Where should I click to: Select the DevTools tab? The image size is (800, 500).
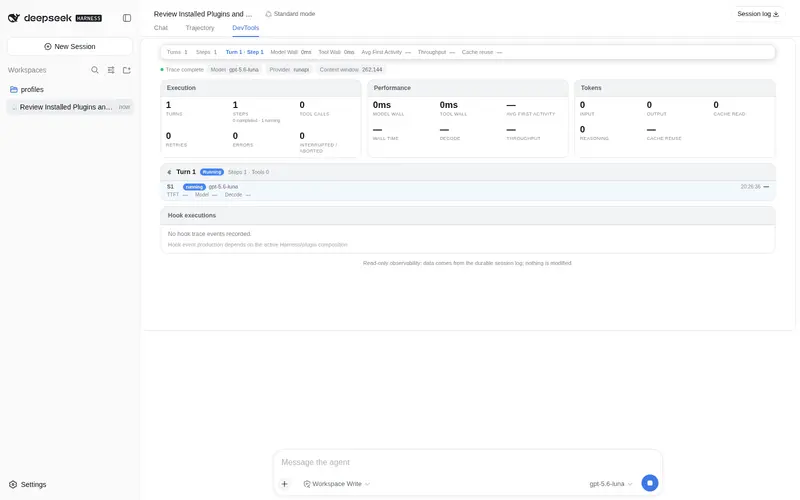(245, 28)
